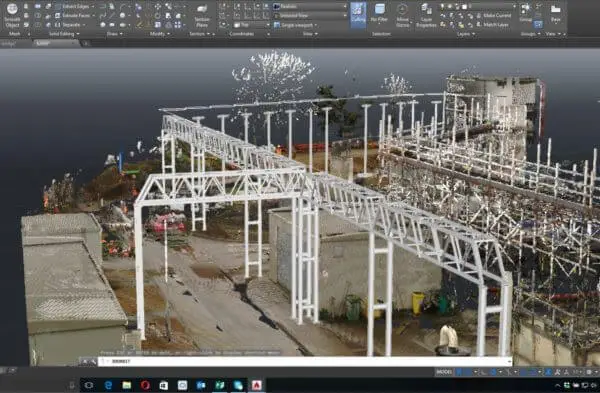Expand the Modify panel
600x393 pixels.
(159, 34)
